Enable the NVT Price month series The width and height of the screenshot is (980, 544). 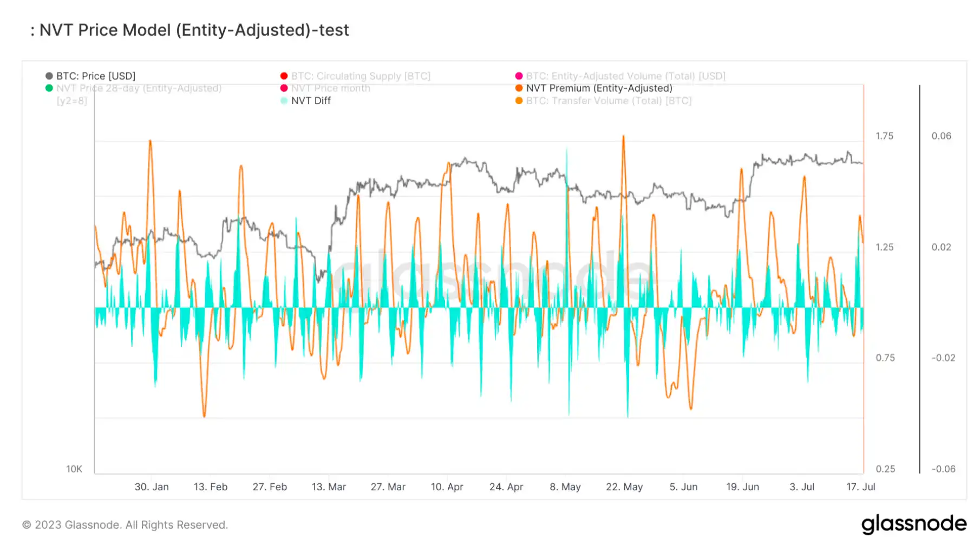tap(325, 88)
